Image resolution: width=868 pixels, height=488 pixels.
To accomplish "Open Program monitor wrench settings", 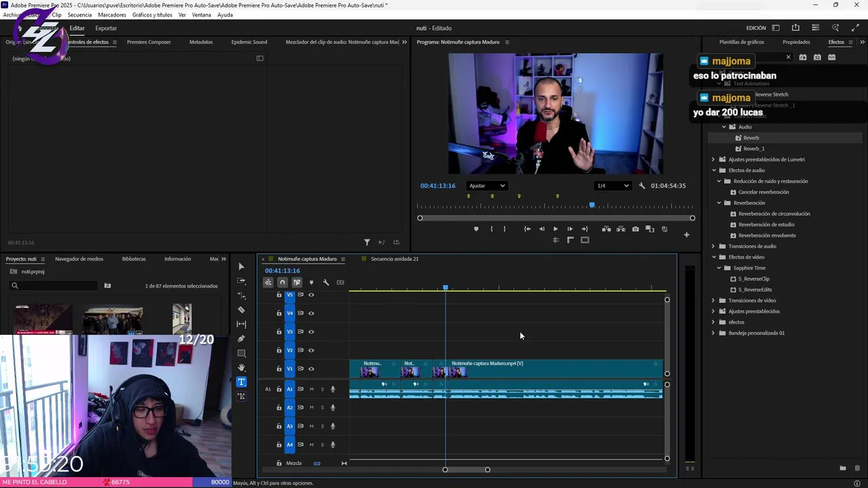I will tap(642, 186).
